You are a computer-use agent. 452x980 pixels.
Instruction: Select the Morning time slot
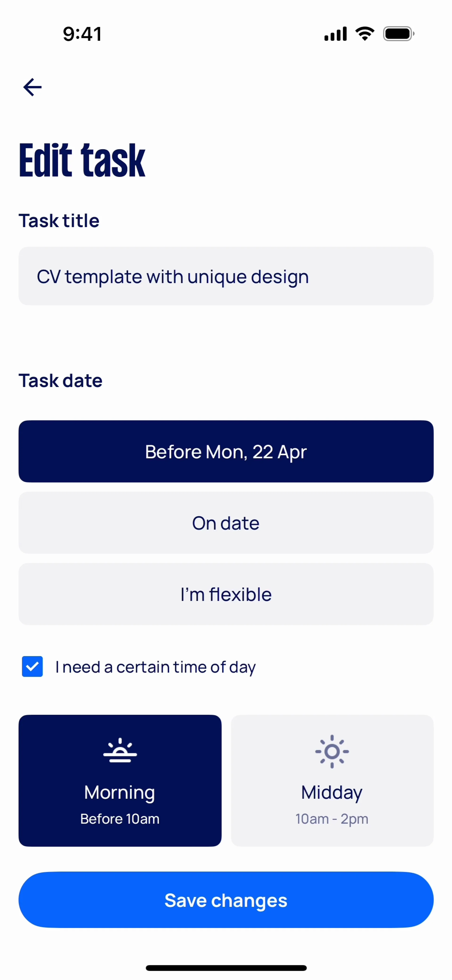pos(120,781)
